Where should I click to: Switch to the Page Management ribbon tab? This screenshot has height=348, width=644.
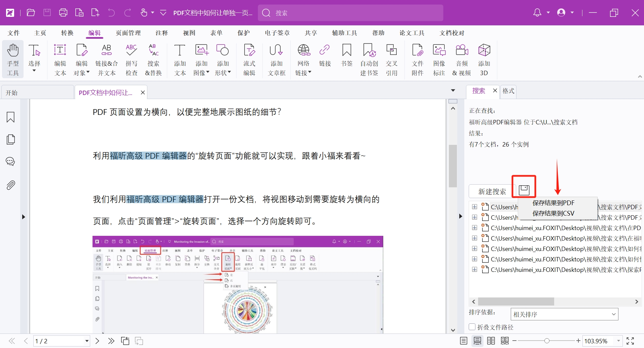128,33
